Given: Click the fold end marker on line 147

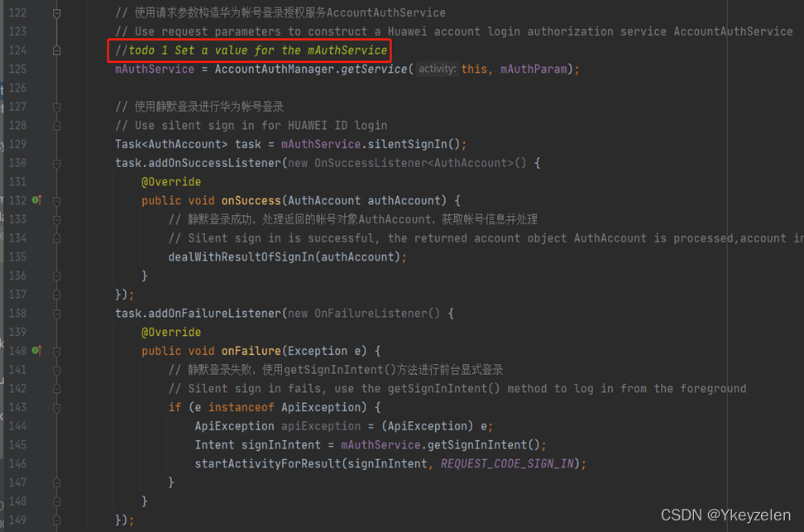Looking at the screenshot, I should [x=57, y=482].
